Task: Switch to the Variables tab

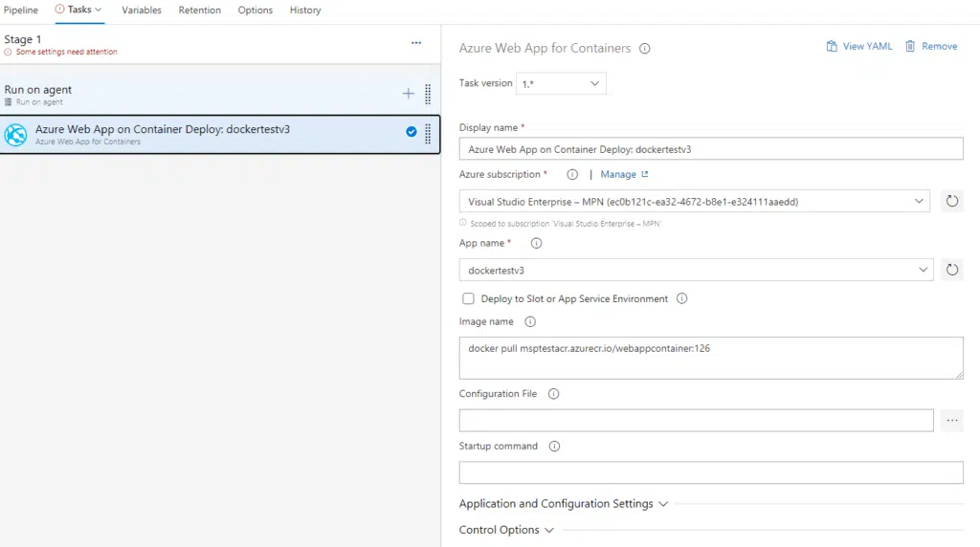Action: coord(142,10)
